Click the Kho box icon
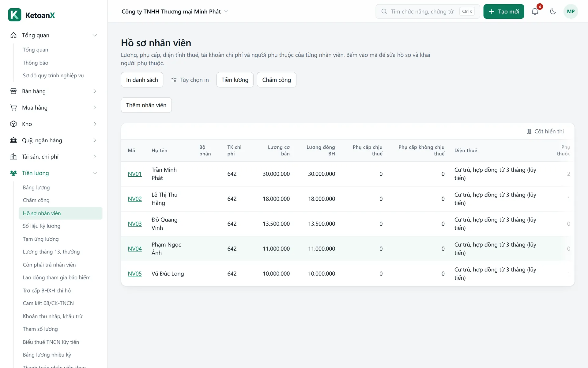 point(13,124)
